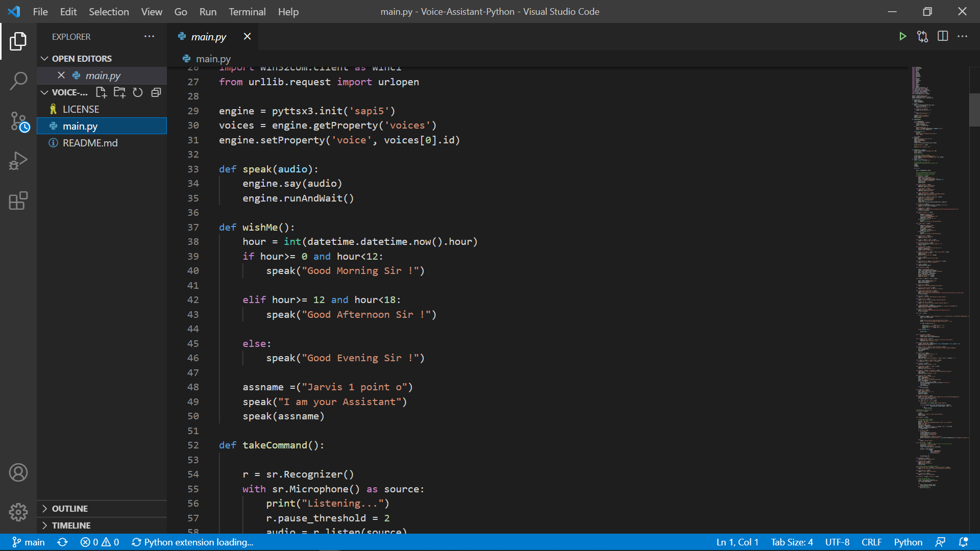Select main.py in the file tree
The width and height of the screenshot is (980, 551).
(x=102, y=126)
